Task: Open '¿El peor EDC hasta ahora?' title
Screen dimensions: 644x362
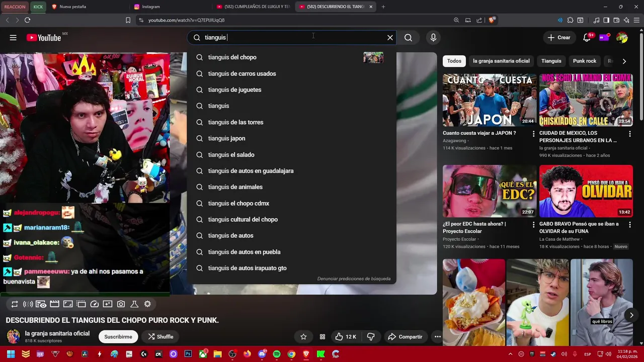Action: tap(474, 227)
